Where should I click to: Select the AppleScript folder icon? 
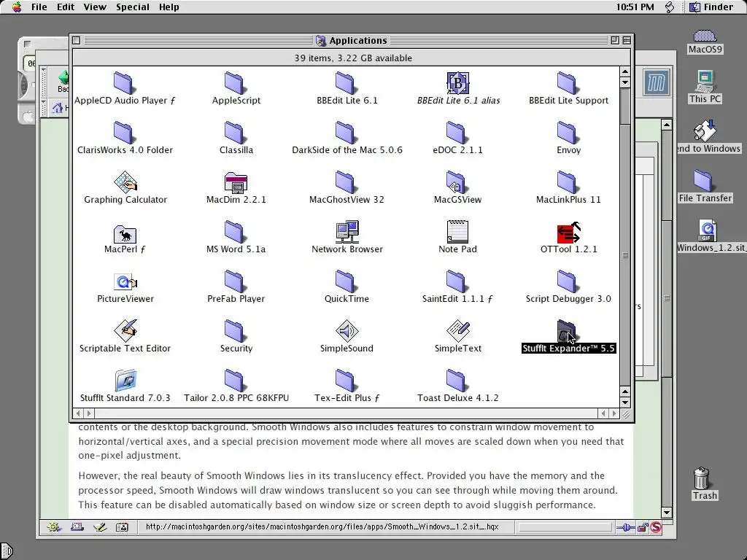click(x=234, y=83)
